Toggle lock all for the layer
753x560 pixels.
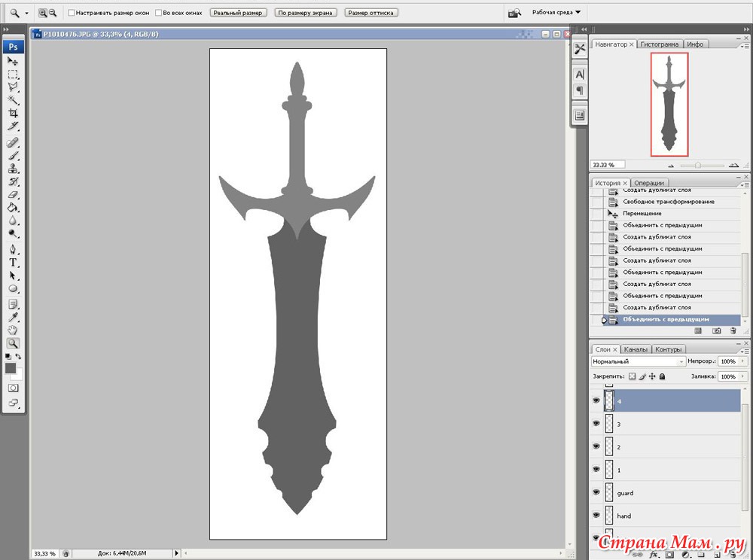pyautogui.click(x=662, y=376)
